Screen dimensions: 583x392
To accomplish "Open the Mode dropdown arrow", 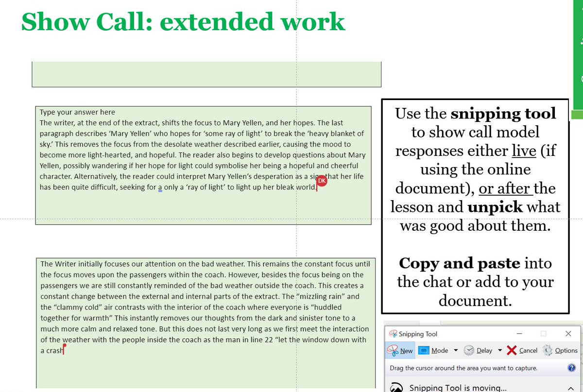I will (456, 350).
